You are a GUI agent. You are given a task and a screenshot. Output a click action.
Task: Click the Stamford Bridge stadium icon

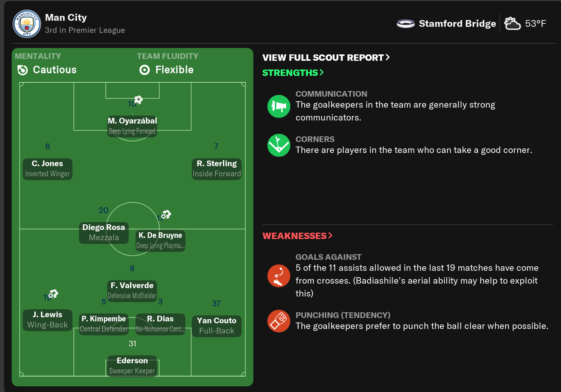point(405,24)
